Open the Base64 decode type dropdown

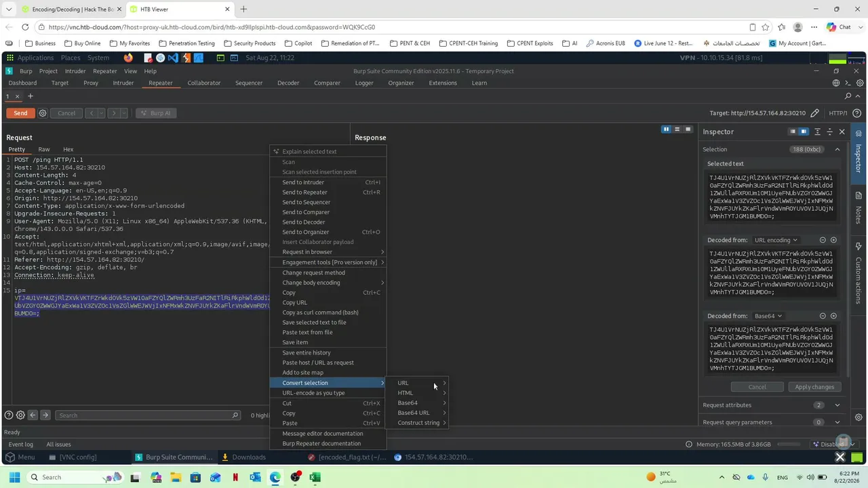point(768,316)
